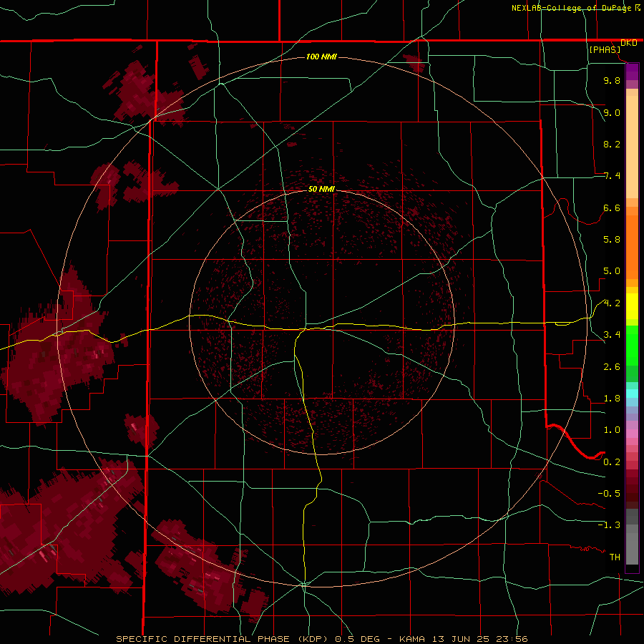Click the 100 NMI range ring label
Image resolution: width=644 pixels, height=644 pixels.
[x=321, y=57]
